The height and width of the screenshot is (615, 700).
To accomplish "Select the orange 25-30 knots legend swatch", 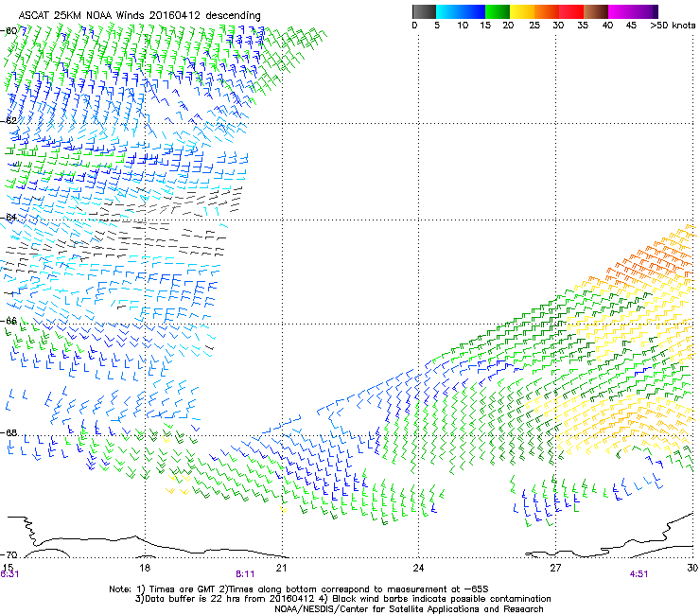I will coord(547,11).
